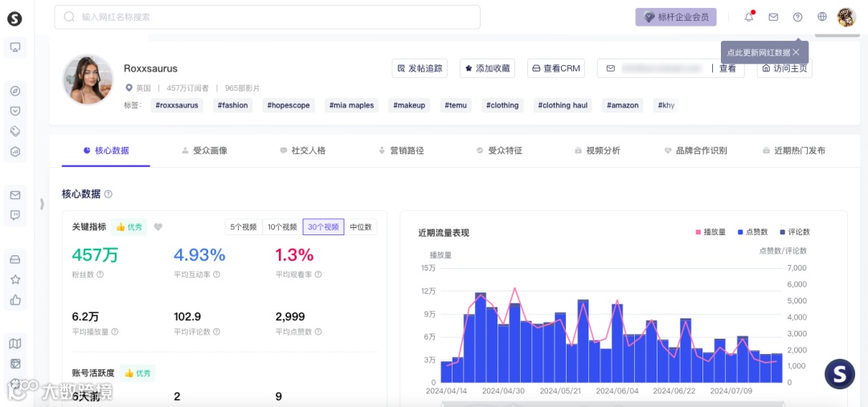
Task: Close the update influencer data tooltip
Action: [796, 52]
